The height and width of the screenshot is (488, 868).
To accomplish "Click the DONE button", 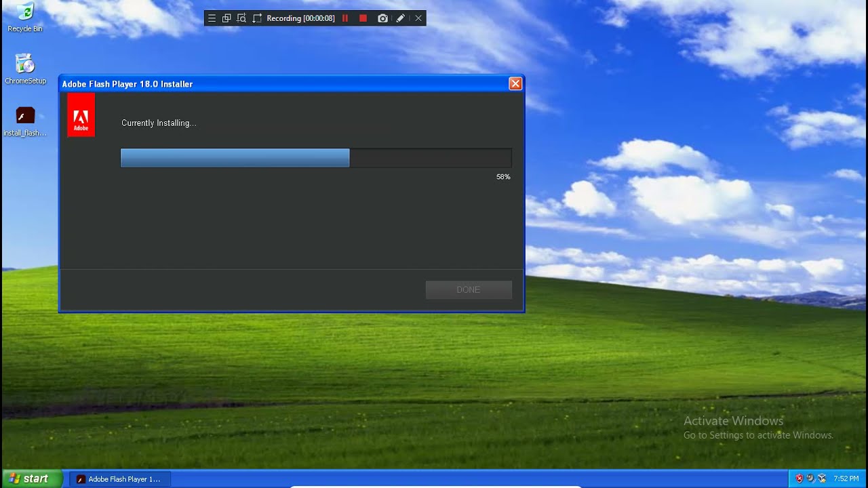I will coord(469,289).
